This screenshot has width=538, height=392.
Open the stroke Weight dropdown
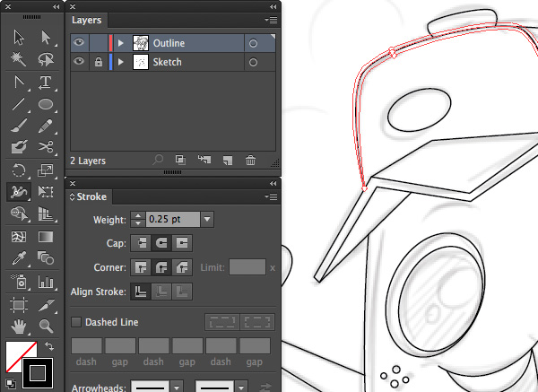coord(207,219)
